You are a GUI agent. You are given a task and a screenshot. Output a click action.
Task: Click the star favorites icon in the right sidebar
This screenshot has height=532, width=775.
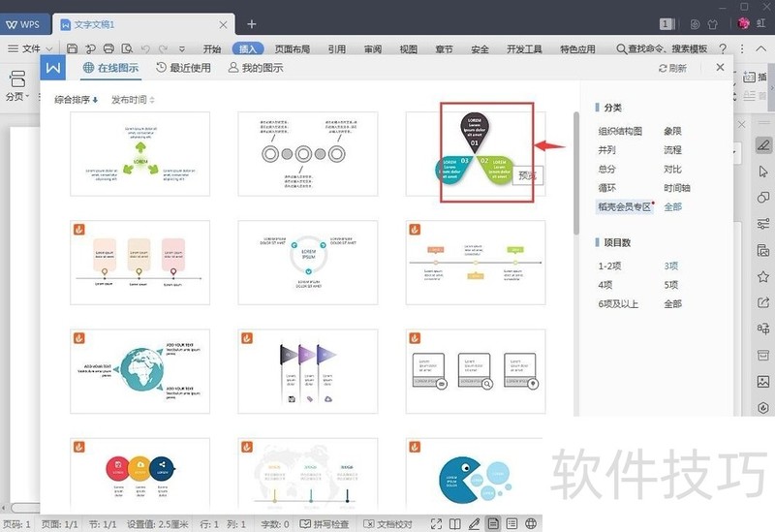tap(763, 276)
